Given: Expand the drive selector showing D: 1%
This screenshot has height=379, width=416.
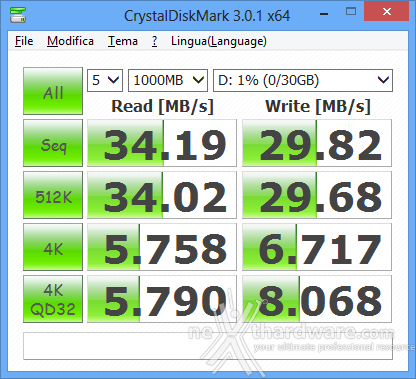Looking at the screenshot, I should click(x=303, y=80).
